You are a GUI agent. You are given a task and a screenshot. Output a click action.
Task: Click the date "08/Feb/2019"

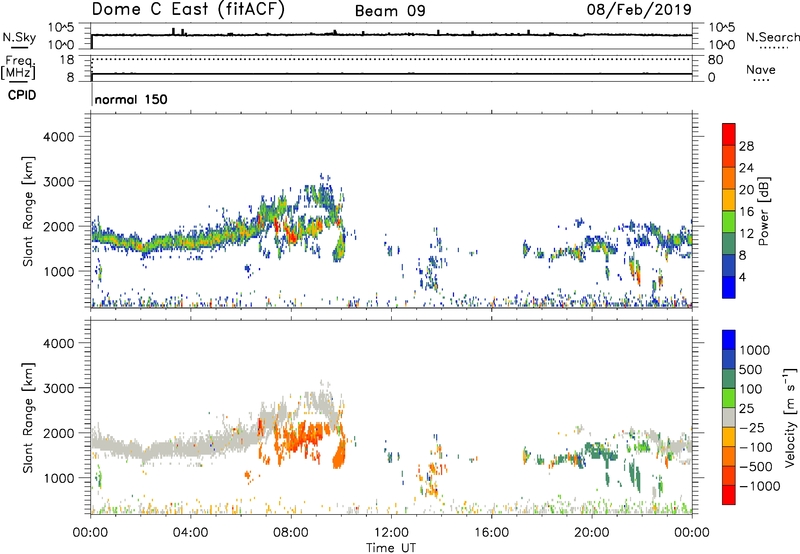(639, 9)
